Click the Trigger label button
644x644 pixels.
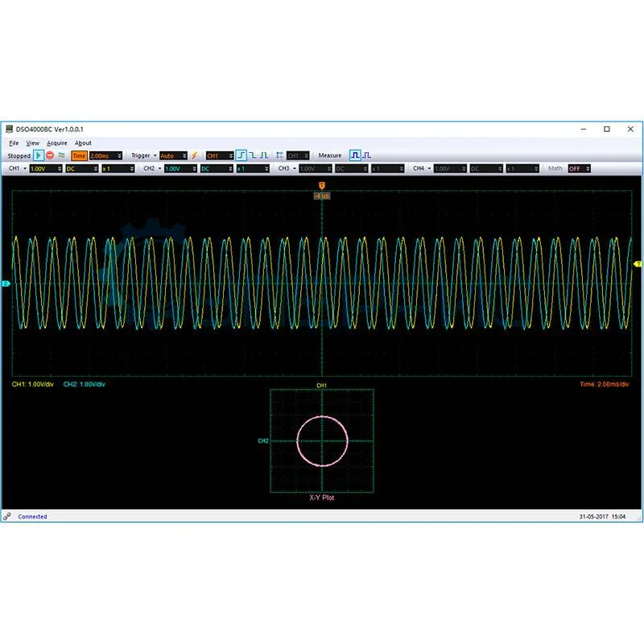(x=142, y=155)
